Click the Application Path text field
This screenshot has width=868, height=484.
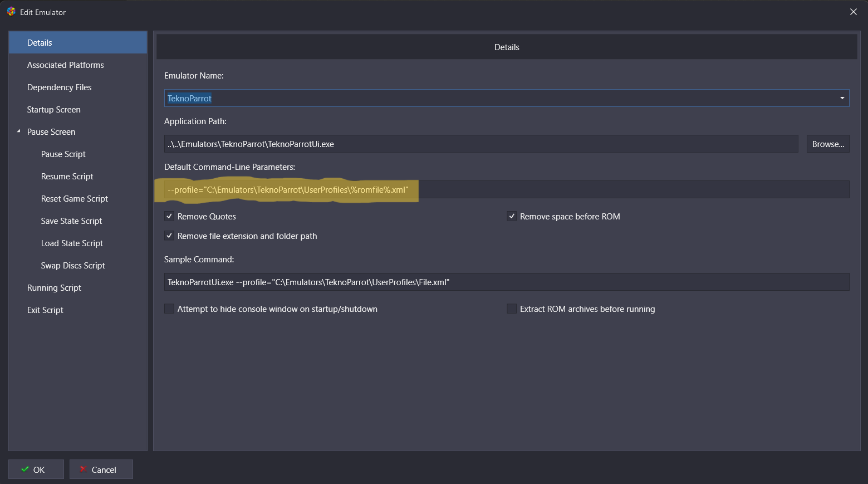pyautogui.click(x=481, y=144)
